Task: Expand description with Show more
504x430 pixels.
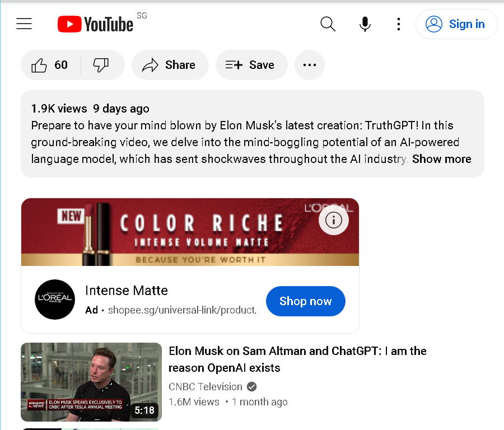Action: 442,159
